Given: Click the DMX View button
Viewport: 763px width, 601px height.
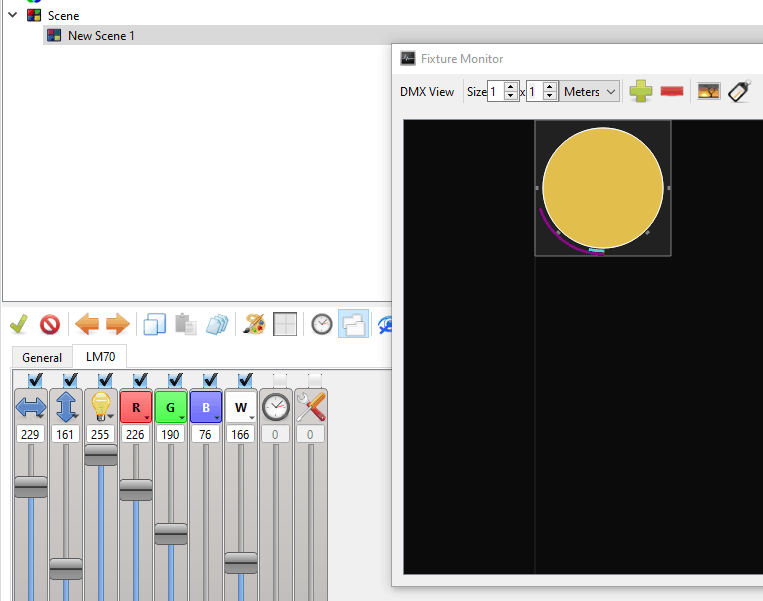Looking at the screenshot, I should coord(427,91).
